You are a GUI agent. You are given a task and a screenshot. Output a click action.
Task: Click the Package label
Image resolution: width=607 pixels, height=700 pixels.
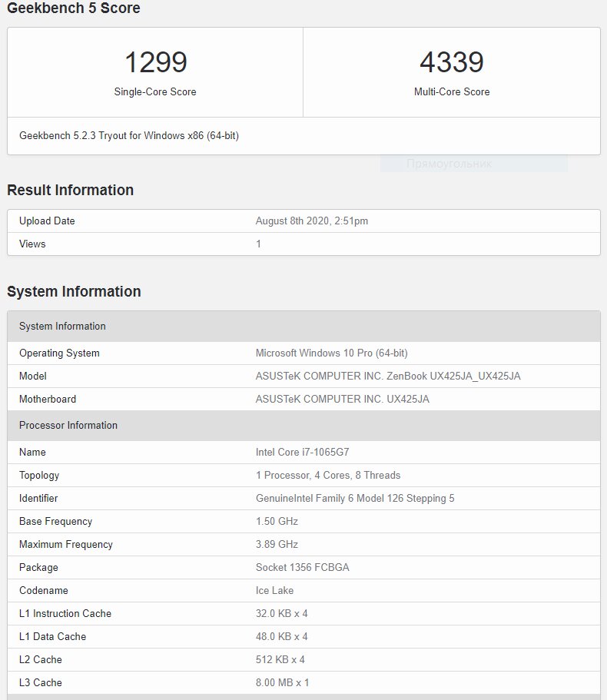38,567
